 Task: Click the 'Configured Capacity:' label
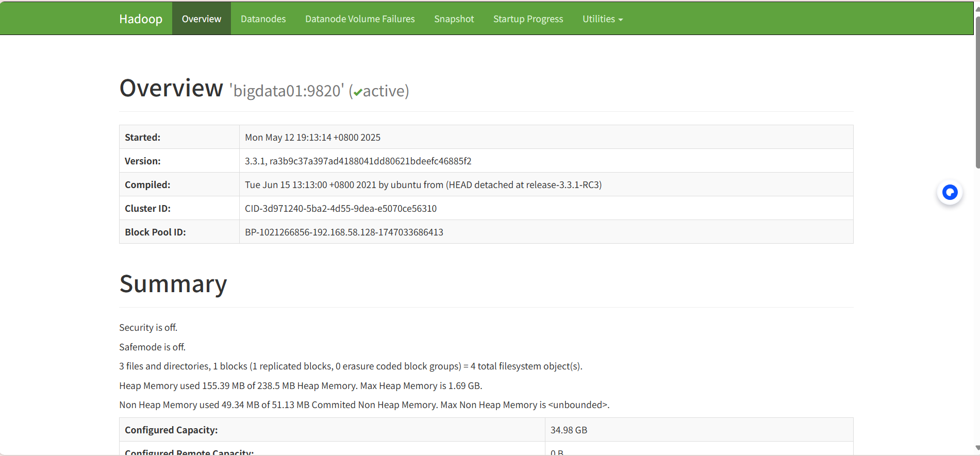(171, 430)
